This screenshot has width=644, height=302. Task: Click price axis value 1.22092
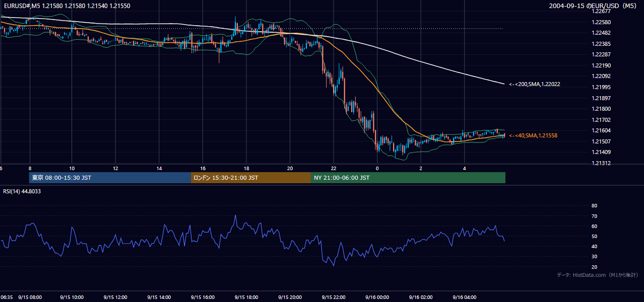coord(600,76)
